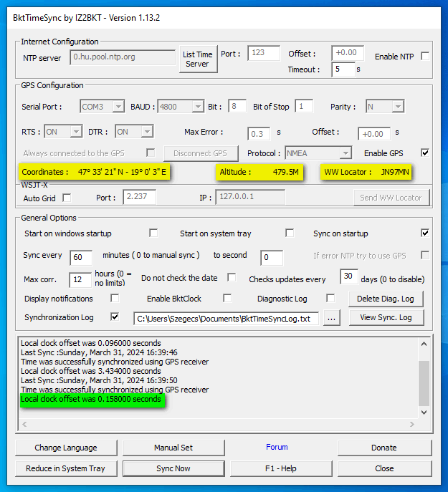
Task: Toggle the Enable GPS checkbox
Action: point(425,153)
